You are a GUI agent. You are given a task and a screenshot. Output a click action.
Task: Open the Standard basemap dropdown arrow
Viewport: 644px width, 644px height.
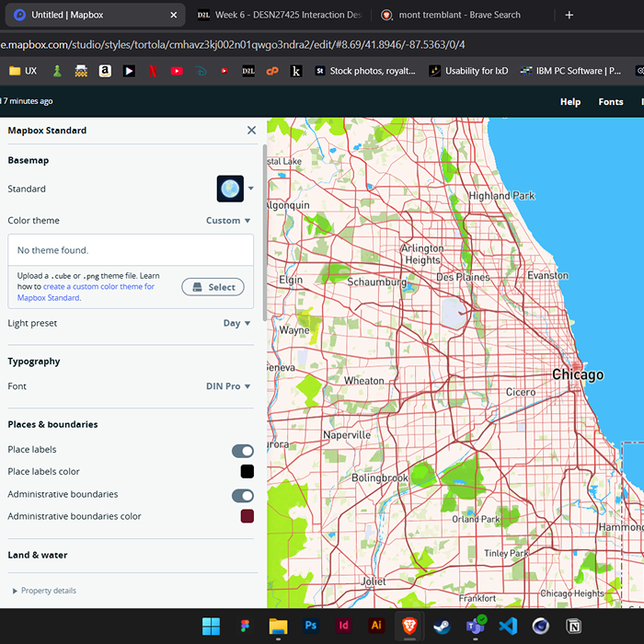[x=251, y=189]
